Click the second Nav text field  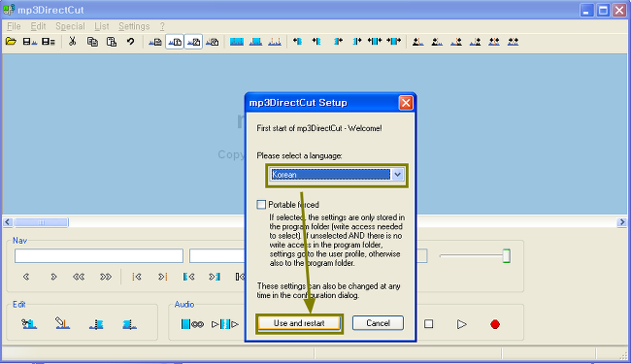pos(217,256)
